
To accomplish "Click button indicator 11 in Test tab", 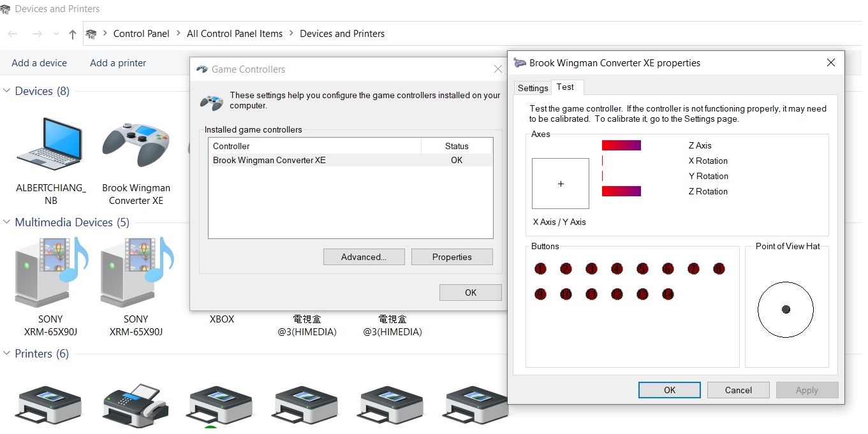I will tap(592, 294).
